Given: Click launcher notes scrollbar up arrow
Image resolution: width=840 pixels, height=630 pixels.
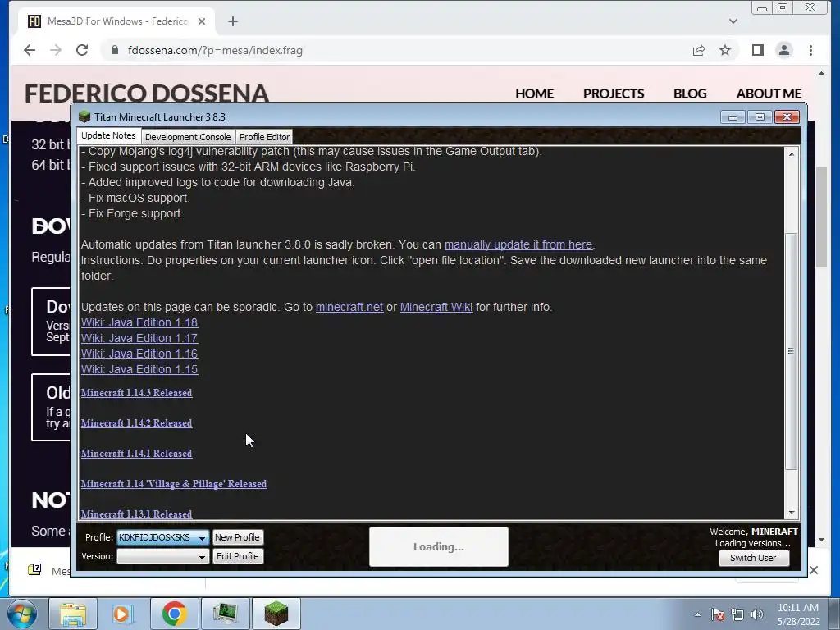Looking at the screenshot, I should [x=792, y=155].
